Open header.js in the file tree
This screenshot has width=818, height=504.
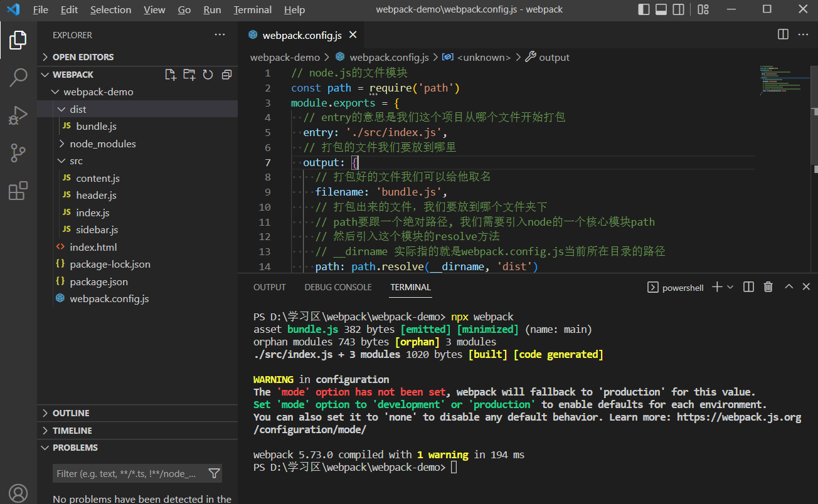pos(137,196)
